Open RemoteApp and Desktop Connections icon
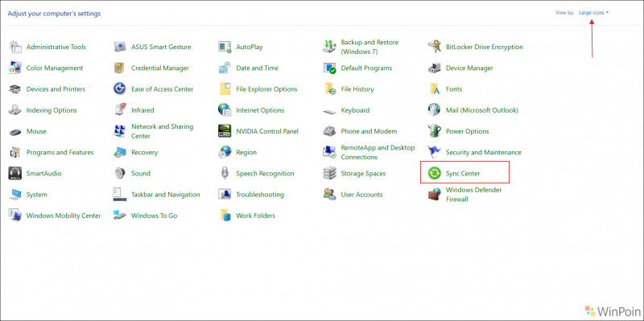644x321 pixels. point(329,152)
